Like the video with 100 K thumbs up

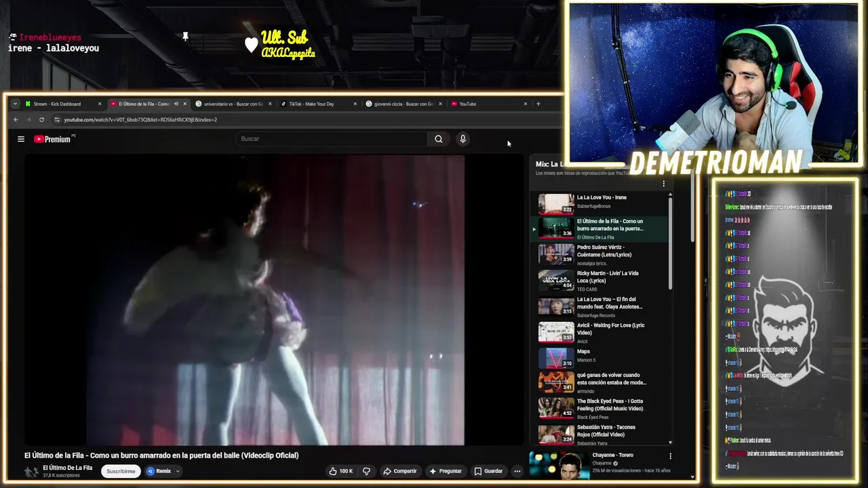tap(341, 471)
